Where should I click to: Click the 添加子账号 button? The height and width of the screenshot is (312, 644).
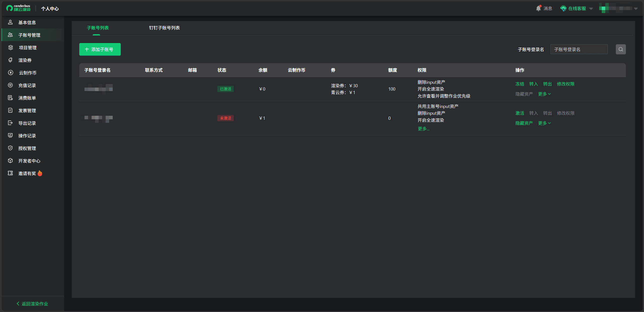tap(100, 49)
